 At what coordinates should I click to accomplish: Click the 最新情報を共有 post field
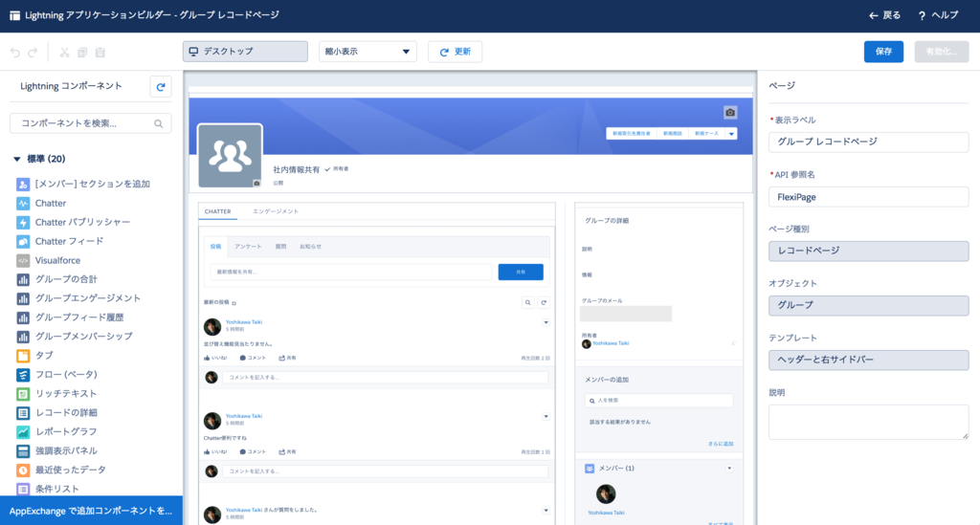point(351,273)
